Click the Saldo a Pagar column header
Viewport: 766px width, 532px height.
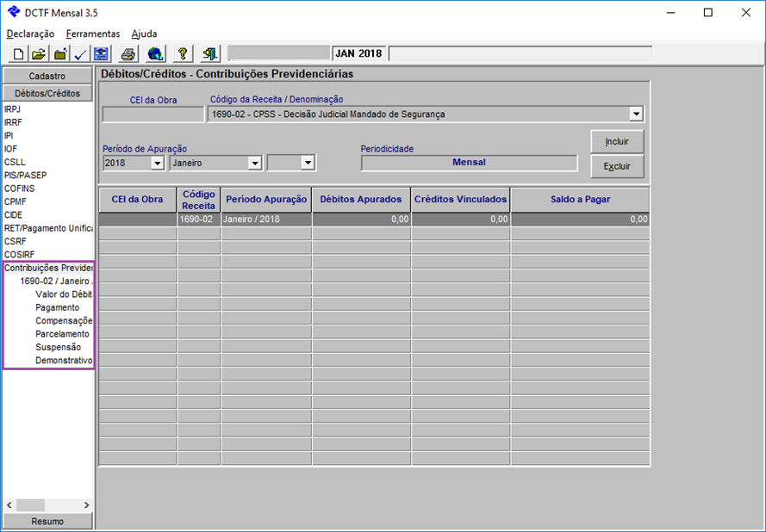(x=581, y=200)
